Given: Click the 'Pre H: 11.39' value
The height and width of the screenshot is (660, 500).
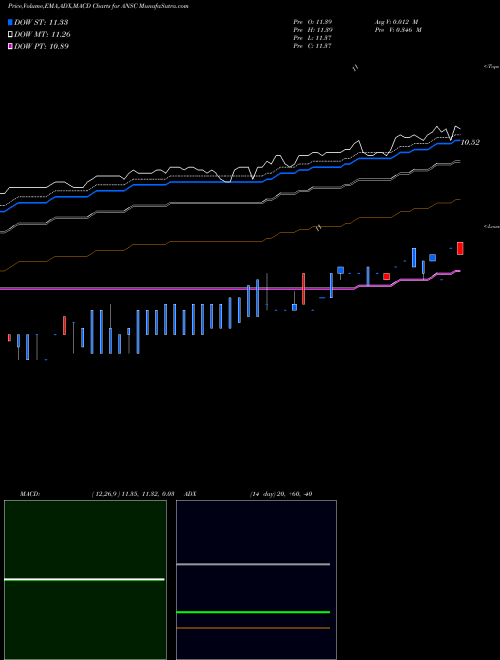Looking at the screenshot, I should coord(313,30).
